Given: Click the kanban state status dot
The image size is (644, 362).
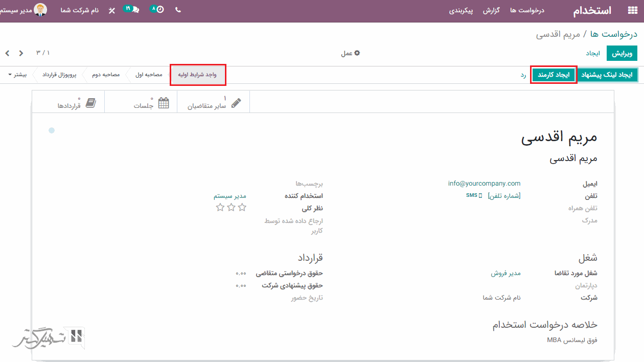Looking at the screenshot, I should click(x=52, y=130).
